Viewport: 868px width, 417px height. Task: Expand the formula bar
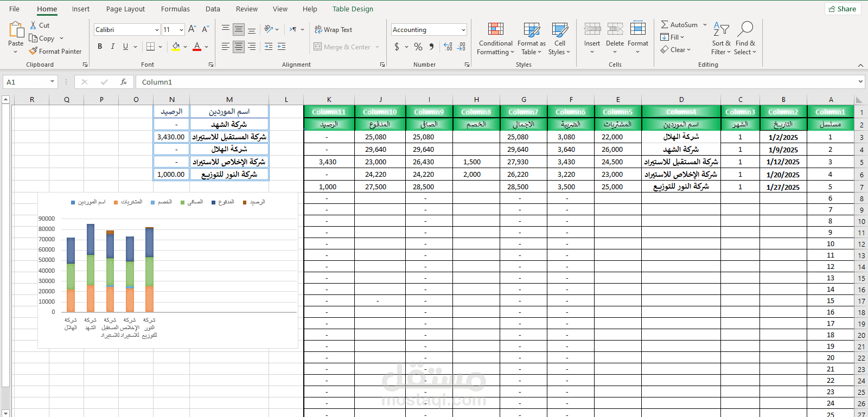pyautogui.click(x=860, y=82)
